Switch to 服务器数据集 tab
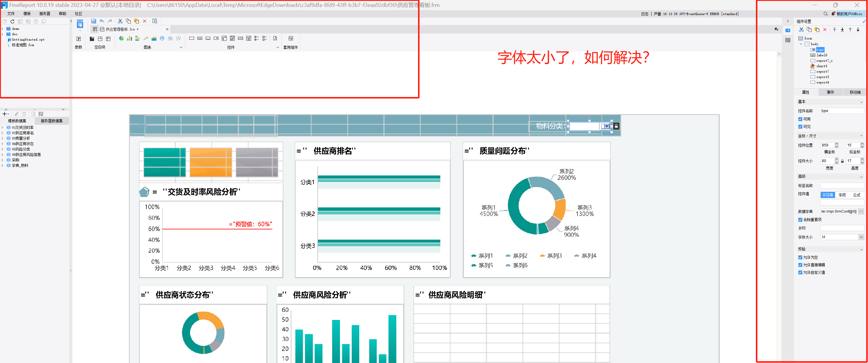The height and width of the screenshot is (363, 868). point(52,121)
